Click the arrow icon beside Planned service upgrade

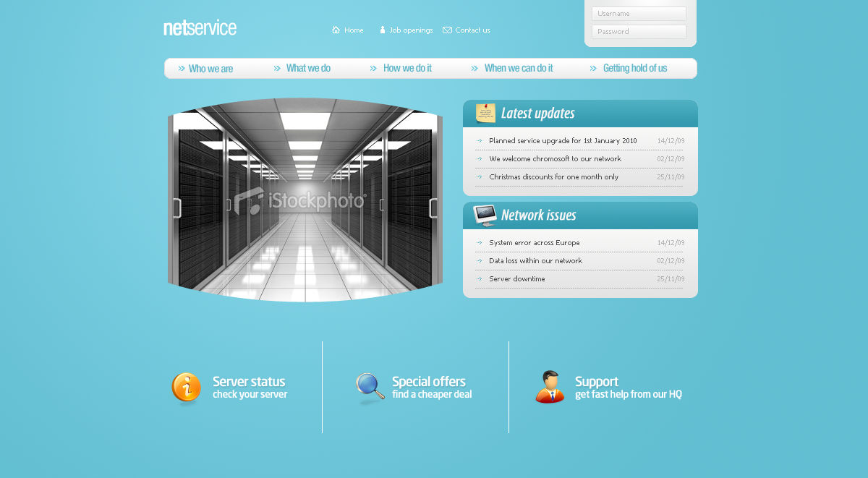[479, 141]
